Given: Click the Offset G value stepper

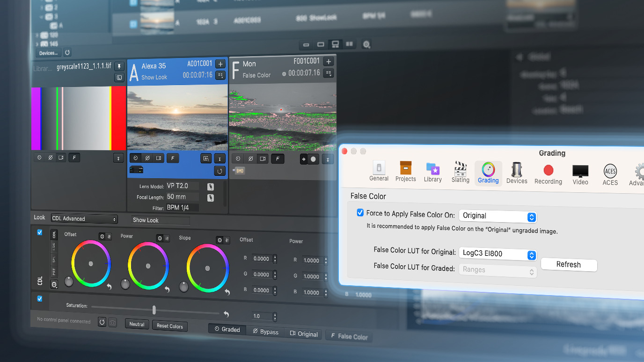Looking at the screenshot, I should (275, 275).
